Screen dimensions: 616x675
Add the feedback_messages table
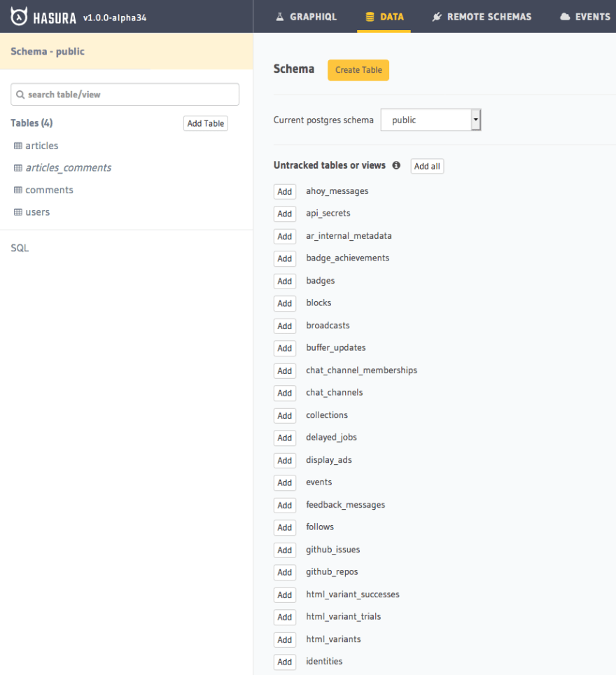[284, 506]
